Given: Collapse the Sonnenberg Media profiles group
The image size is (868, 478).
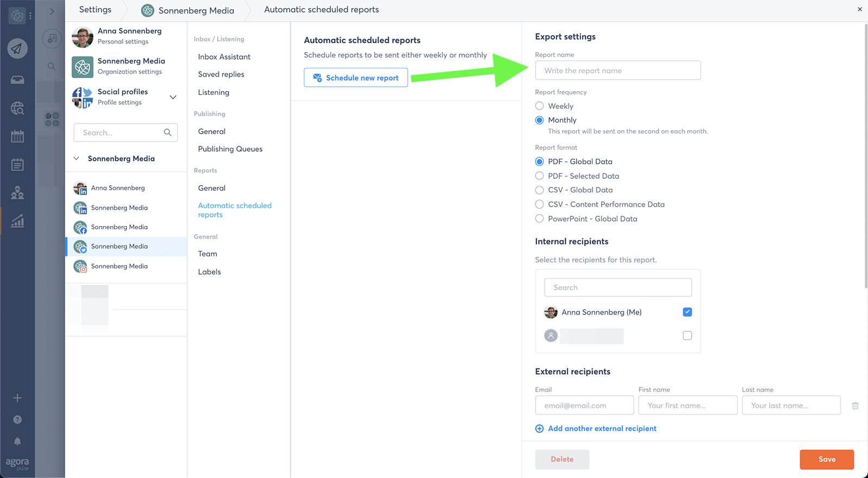Looking at the screenshot, I should click(76, 159).
